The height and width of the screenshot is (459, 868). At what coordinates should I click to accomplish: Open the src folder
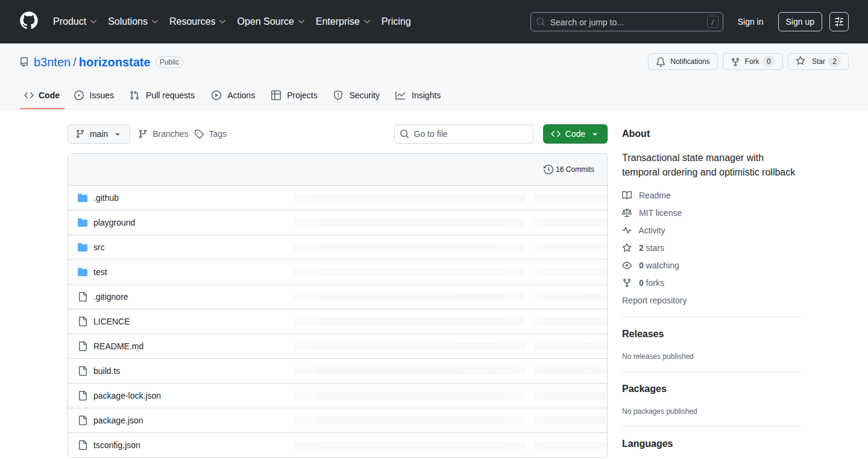pyautogui.click(x=99, y=247)
